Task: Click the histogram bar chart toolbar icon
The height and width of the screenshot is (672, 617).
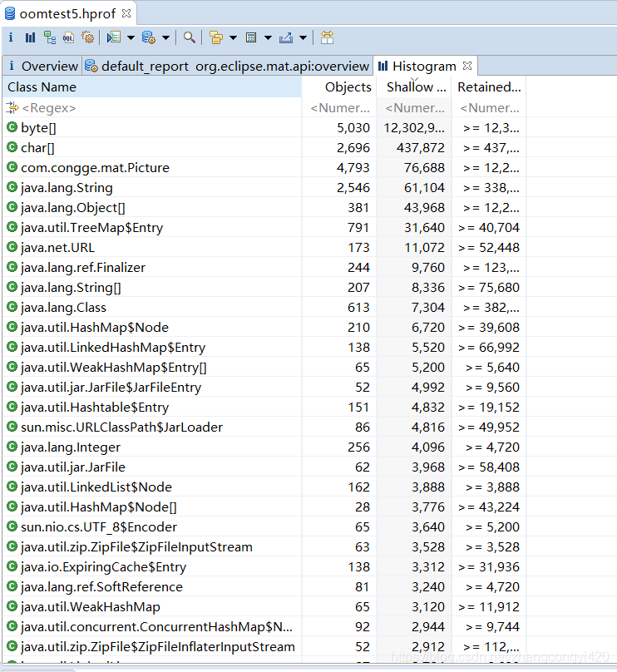Action: [30, 37]
